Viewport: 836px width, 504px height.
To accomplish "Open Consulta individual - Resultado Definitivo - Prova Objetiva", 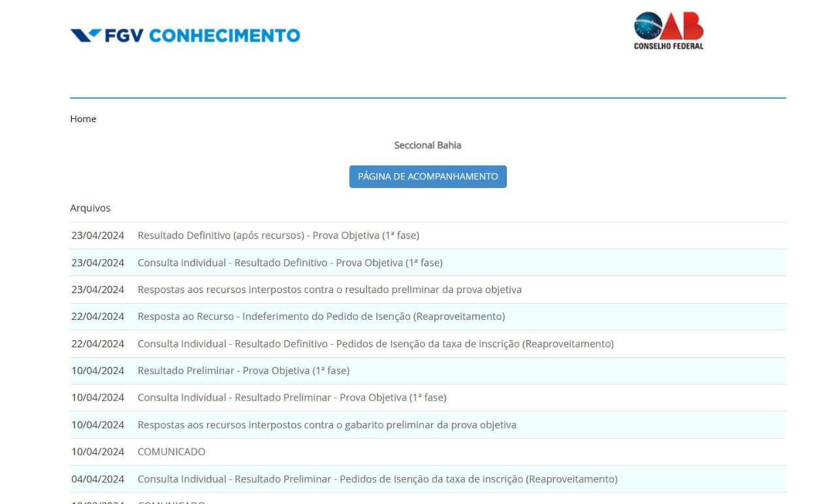I will click(x=290, y=262).
